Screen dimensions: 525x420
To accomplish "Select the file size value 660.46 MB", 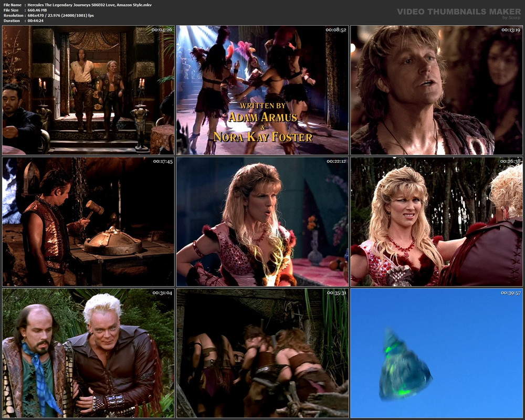I will coord(37,10).
